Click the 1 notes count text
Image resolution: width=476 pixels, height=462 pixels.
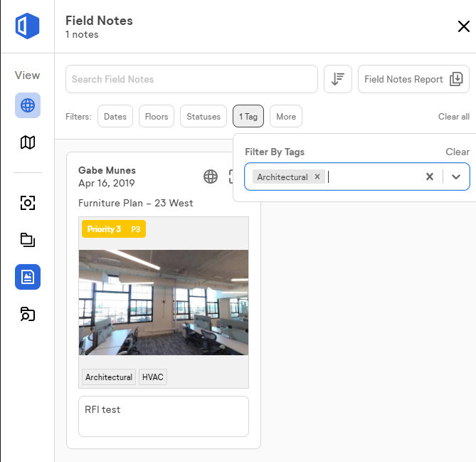click(x=82, y=34)
